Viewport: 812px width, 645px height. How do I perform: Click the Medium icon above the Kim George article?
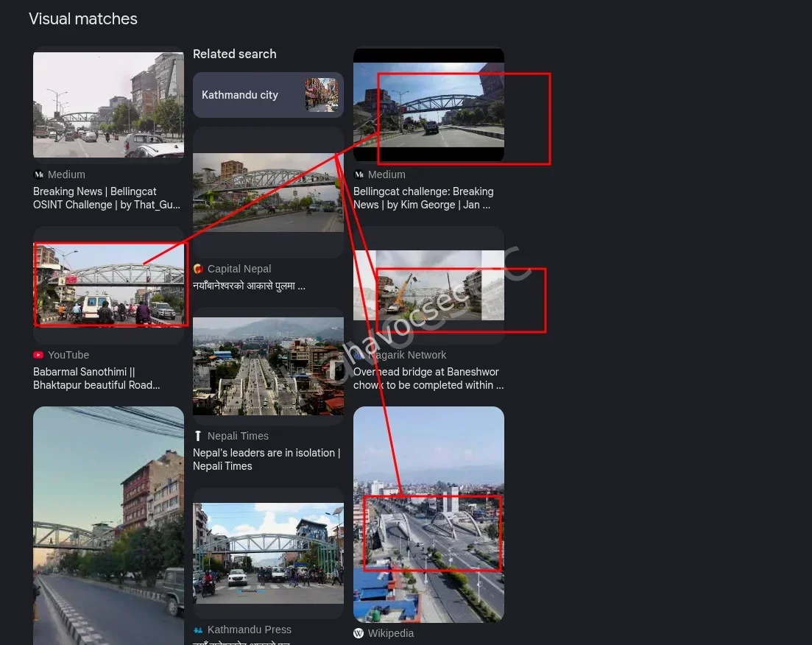click(359, 175)
